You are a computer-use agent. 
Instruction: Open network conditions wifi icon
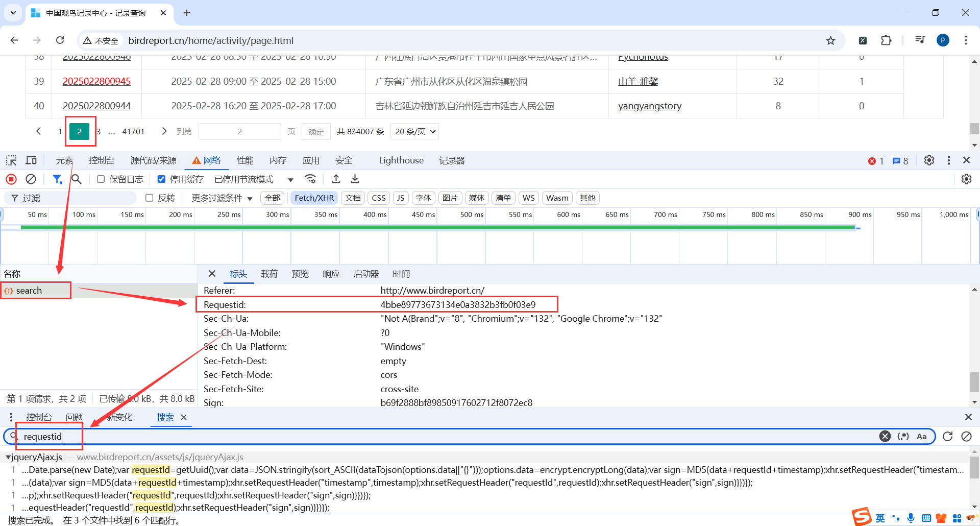tap(310, 179)
